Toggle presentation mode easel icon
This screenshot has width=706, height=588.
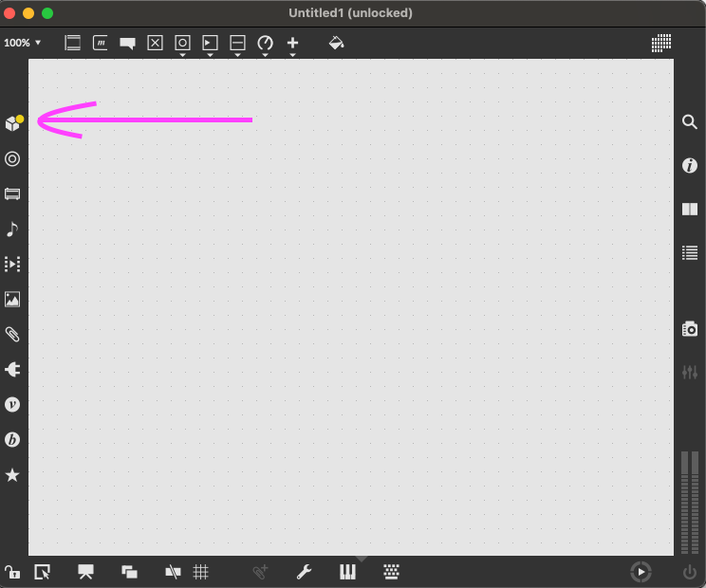coord(85,572)
